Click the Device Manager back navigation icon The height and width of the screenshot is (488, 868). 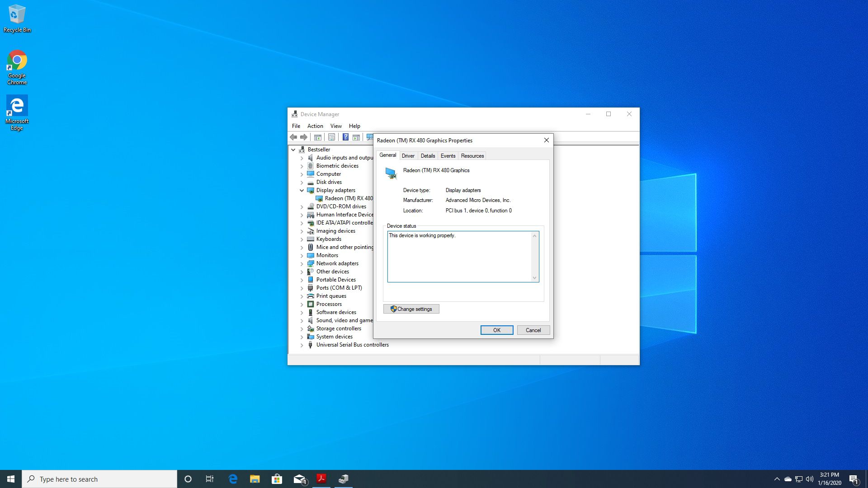(293, 137)
